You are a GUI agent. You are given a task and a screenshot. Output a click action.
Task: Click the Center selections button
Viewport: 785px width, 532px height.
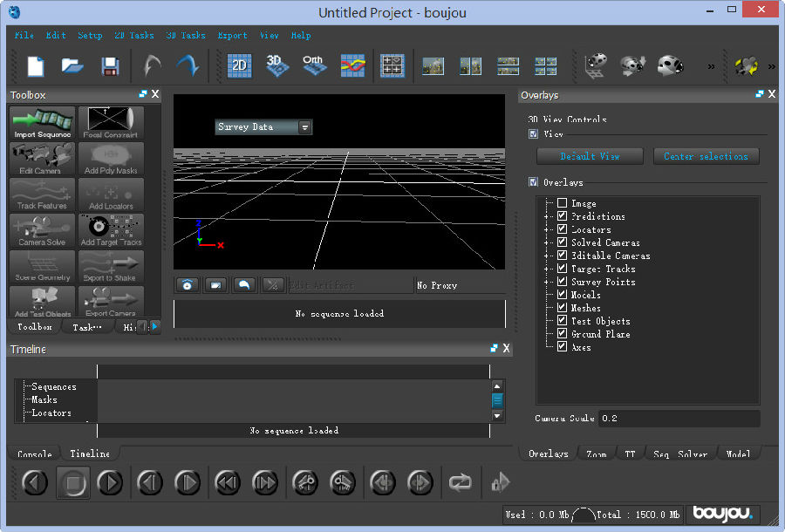[706, 156]
